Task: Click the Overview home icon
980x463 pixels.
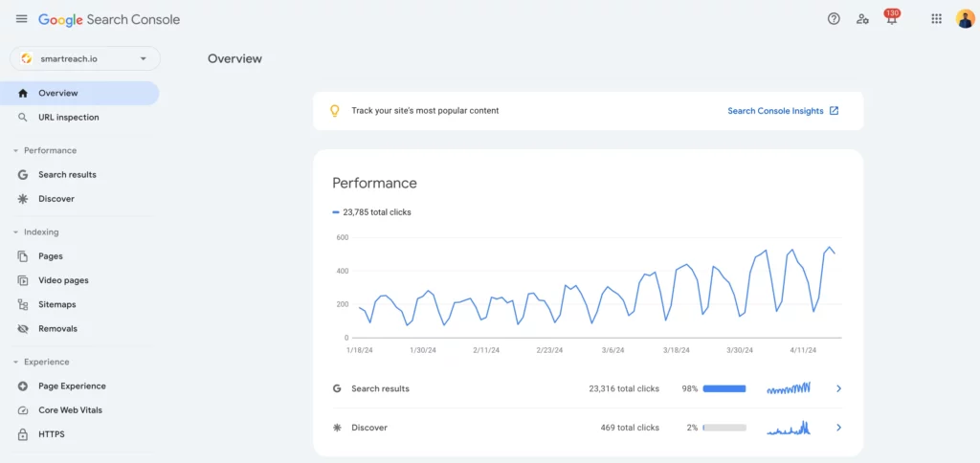Action: 23,93
